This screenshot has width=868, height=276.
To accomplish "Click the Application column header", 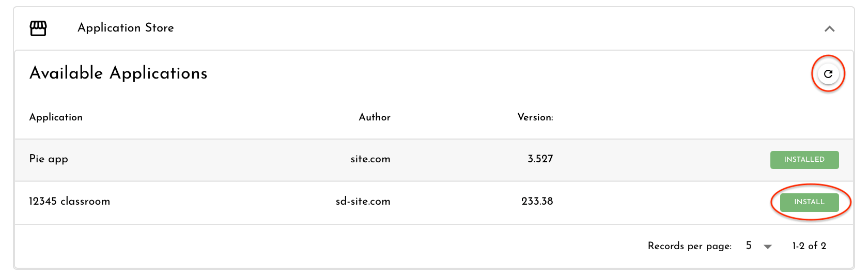I will [x=56, y=117].
